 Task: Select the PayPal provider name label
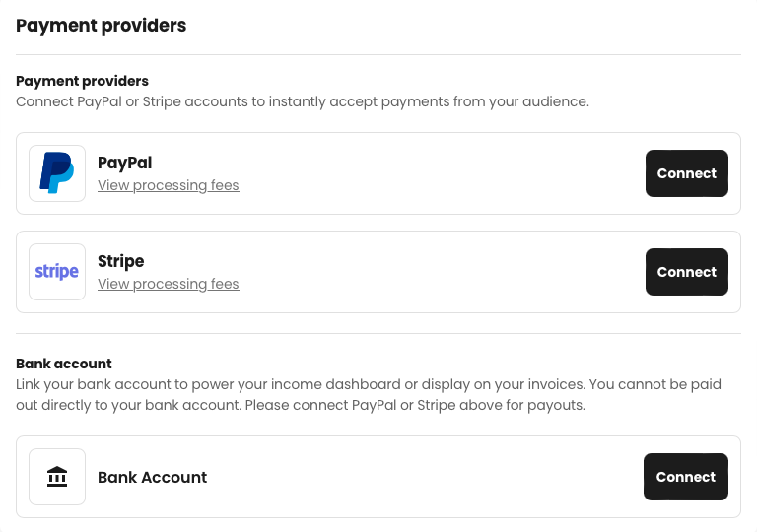point(124,163)
